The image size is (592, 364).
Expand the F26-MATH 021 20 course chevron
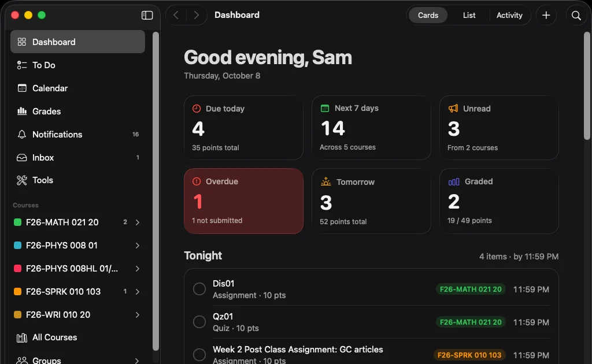138,222
